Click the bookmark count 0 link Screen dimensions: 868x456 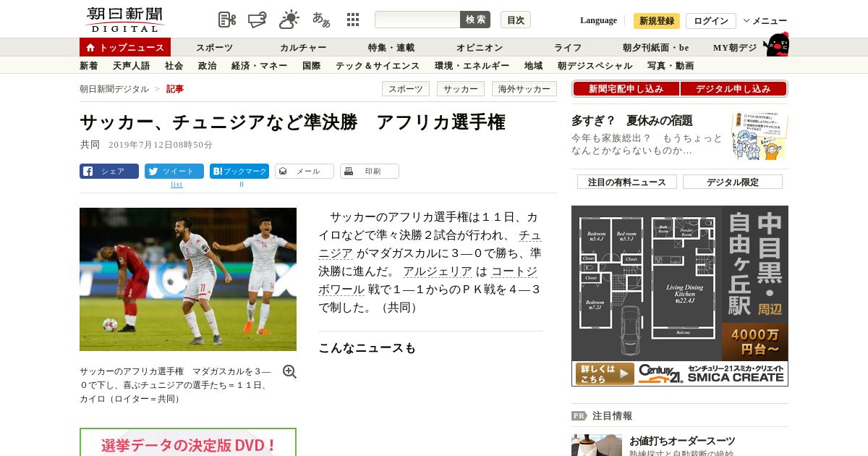pyautogui.click(x=242, y=185)
